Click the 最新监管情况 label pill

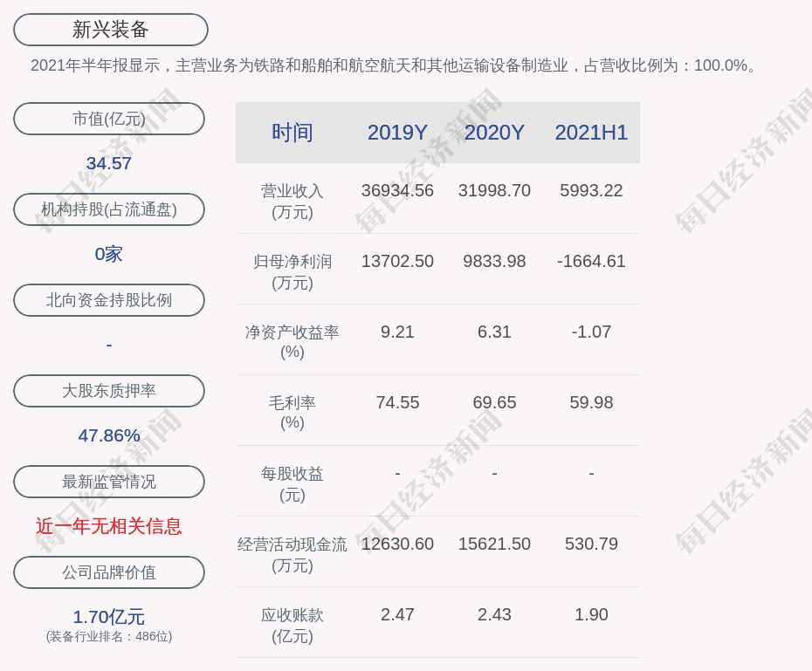[x=109, y=482]
